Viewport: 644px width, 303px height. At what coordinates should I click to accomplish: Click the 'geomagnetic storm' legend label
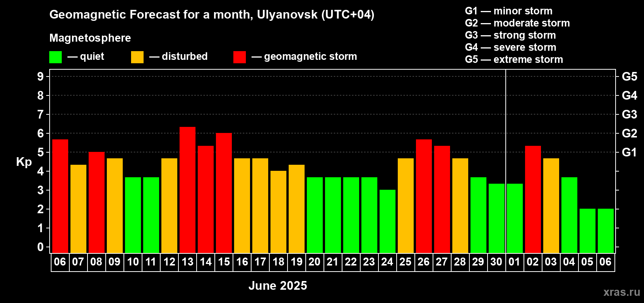[x=311, y=56]
